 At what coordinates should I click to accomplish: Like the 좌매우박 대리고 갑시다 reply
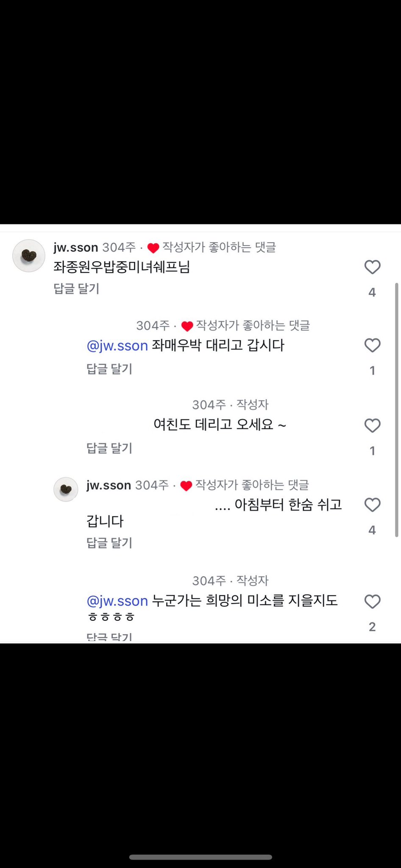coord(372,346)
